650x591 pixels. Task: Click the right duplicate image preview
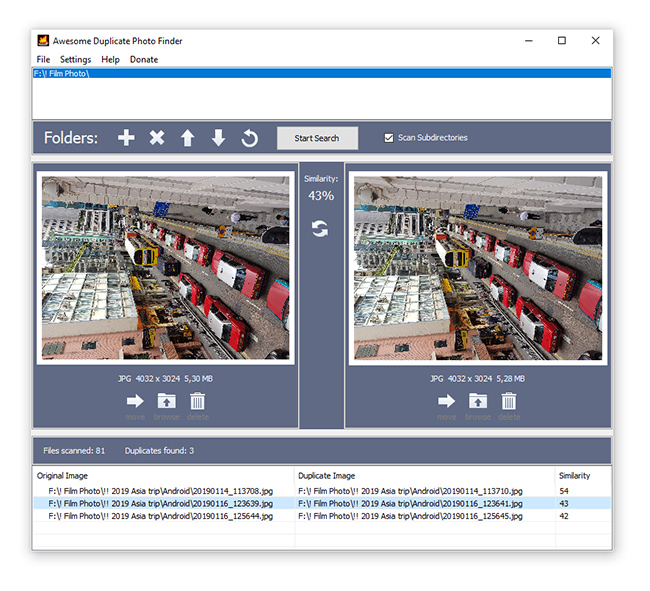pyautogui.click(x=478, y=268)
